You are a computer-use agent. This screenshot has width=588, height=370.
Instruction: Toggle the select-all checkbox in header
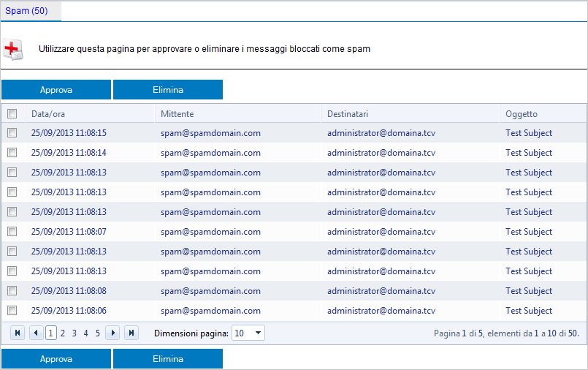[x=12, y=113]
